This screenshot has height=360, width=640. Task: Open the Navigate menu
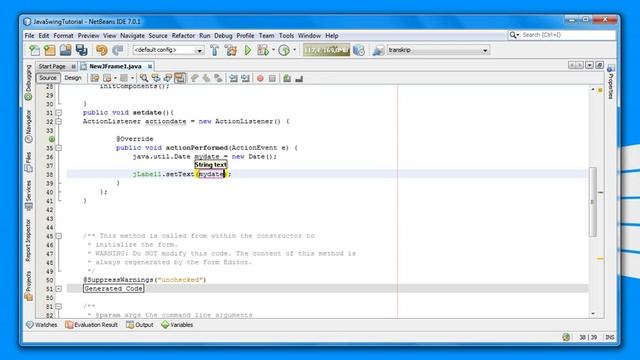coord(132,36)
